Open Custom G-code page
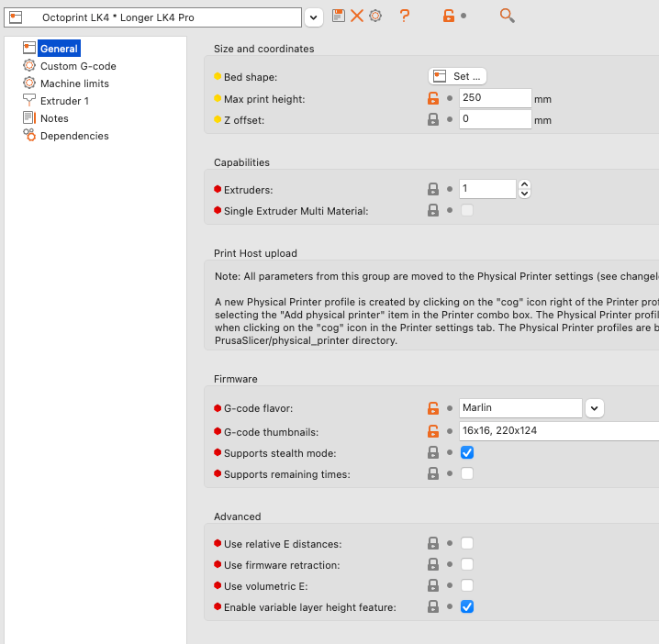This screenshot has width=659, height=644. (x=78, y=66)
